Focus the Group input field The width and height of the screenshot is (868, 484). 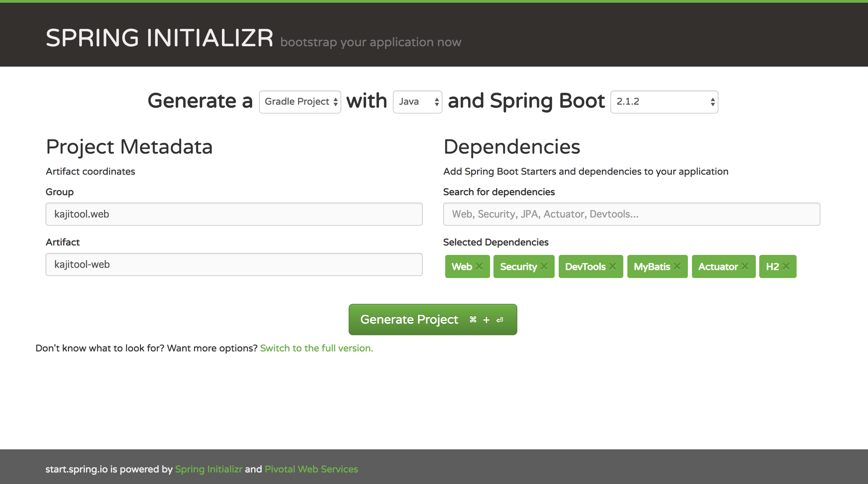pyautogui.click(x=234, y=214)
